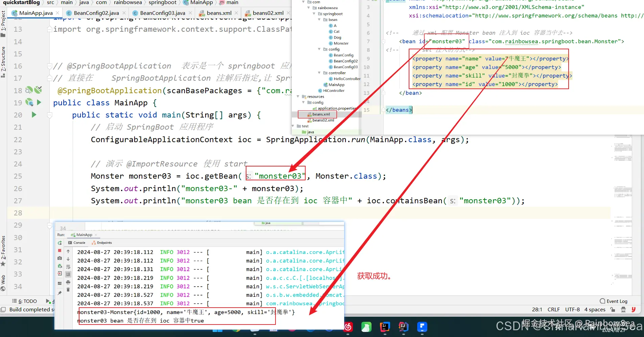644x337 pixels.
Task: Click the layout icon in the Run toolbar
Action: [x=60, y=283]
